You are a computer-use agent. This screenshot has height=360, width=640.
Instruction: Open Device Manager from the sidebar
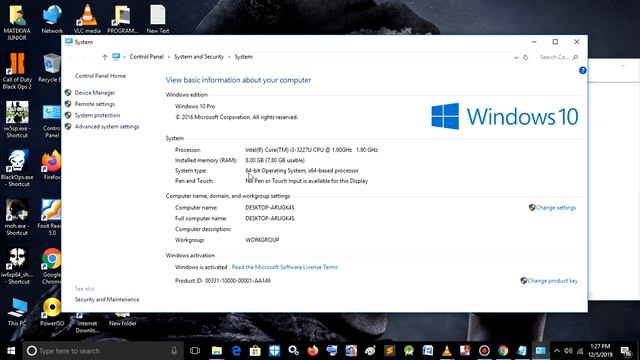pyautogui.click(x=95, y=93)
